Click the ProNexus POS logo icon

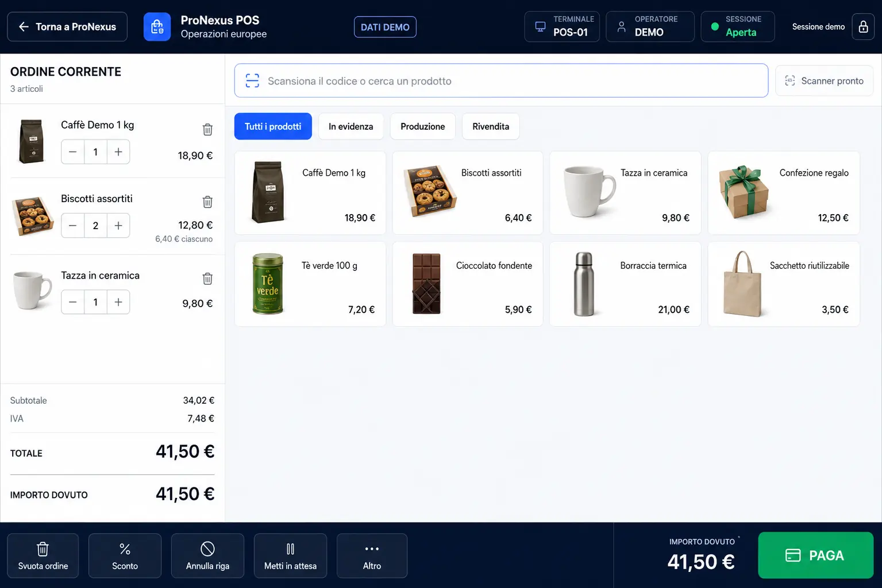(157, 27)
